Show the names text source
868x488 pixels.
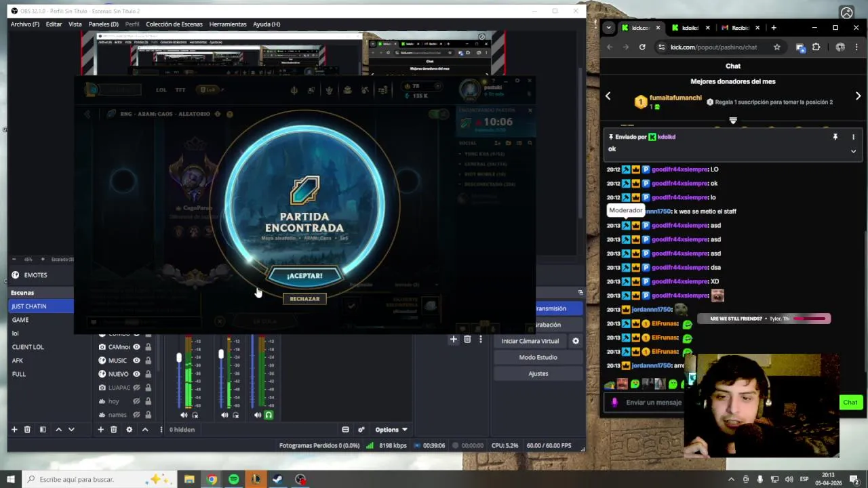point(136,415)
